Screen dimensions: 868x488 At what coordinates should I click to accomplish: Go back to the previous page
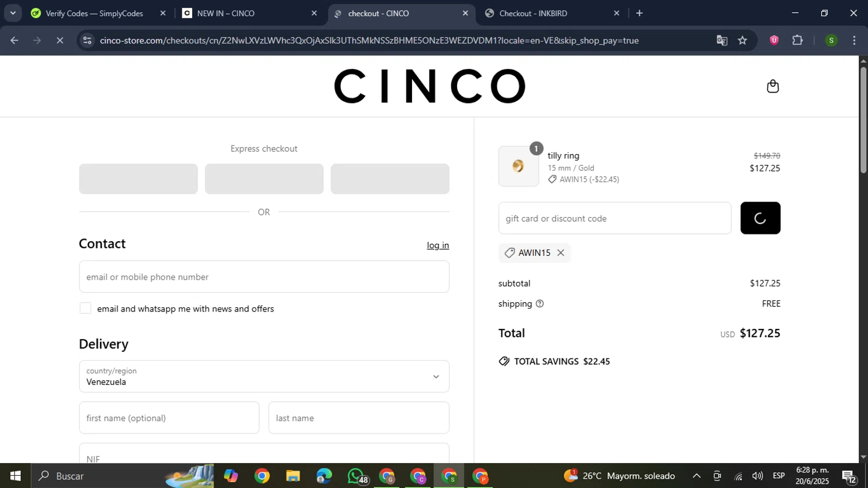[x=14, y=41]
